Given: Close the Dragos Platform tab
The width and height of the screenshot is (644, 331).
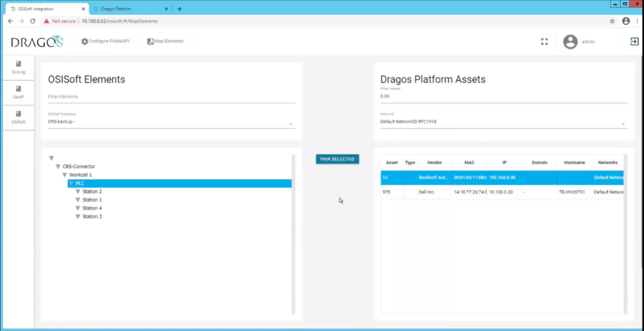Looking at the screenshot, I should pyautogui.click(x=167, y=9).
